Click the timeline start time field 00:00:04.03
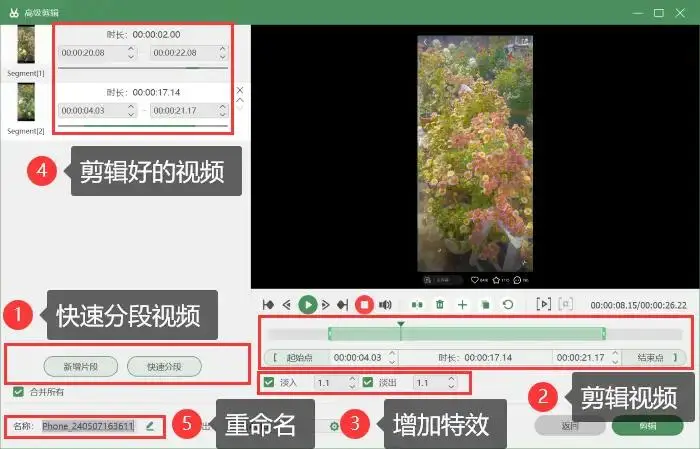700x449 pixels. (358, 358)
